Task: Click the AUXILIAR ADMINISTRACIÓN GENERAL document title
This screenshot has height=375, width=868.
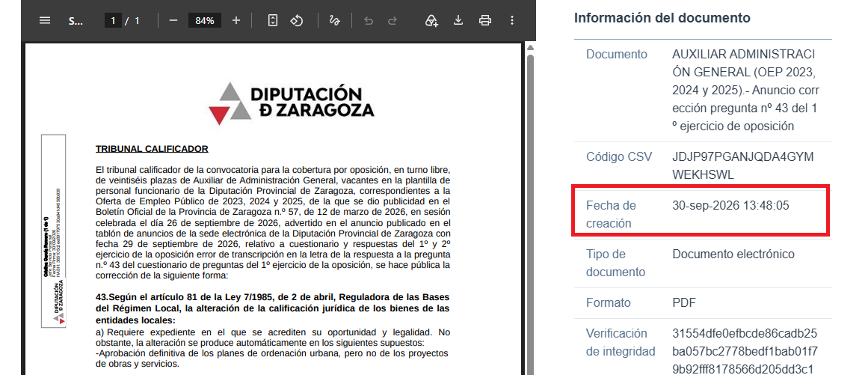Action: coord(745,91)
